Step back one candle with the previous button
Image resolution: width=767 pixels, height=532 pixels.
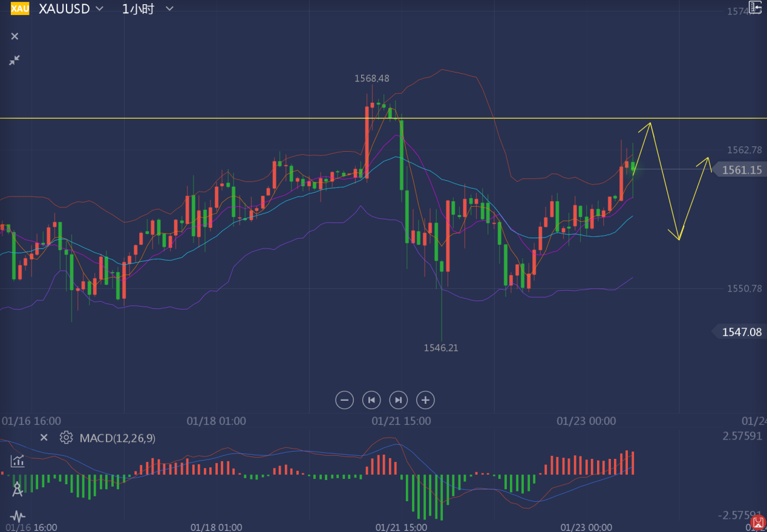pos(371,400)
